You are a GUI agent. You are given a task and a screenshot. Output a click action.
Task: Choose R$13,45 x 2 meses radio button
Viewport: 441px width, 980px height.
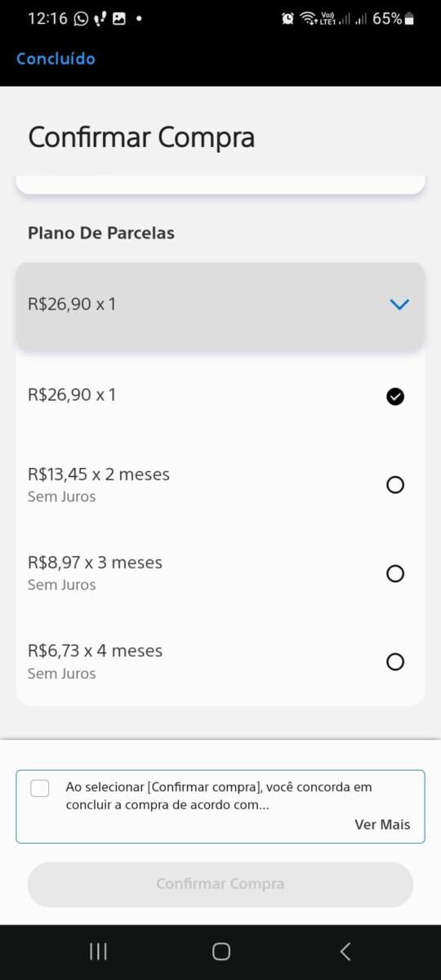[395, 485]
